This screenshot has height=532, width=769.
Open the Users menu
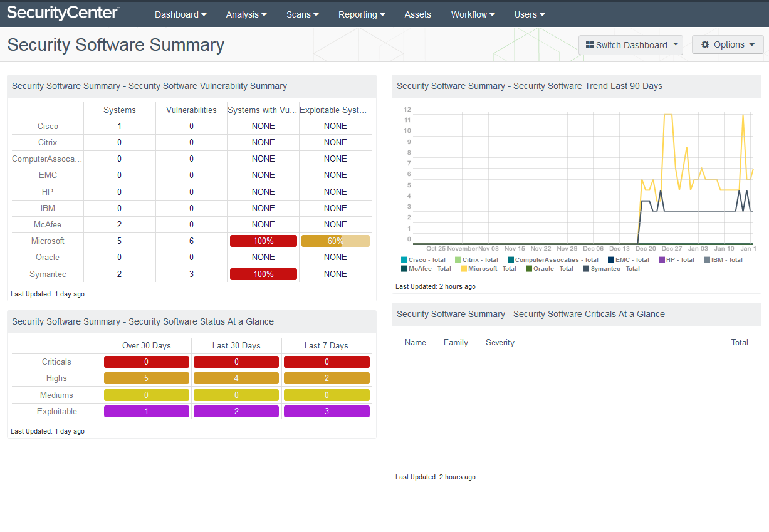click(x=530, y=14)
